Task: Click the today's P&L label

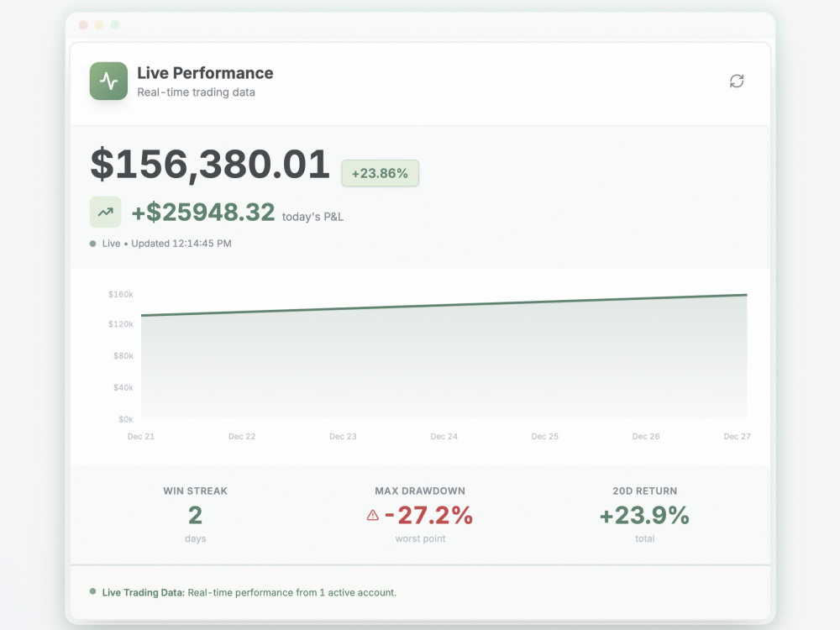Action: pyautogui.click(x=312, y=217)
